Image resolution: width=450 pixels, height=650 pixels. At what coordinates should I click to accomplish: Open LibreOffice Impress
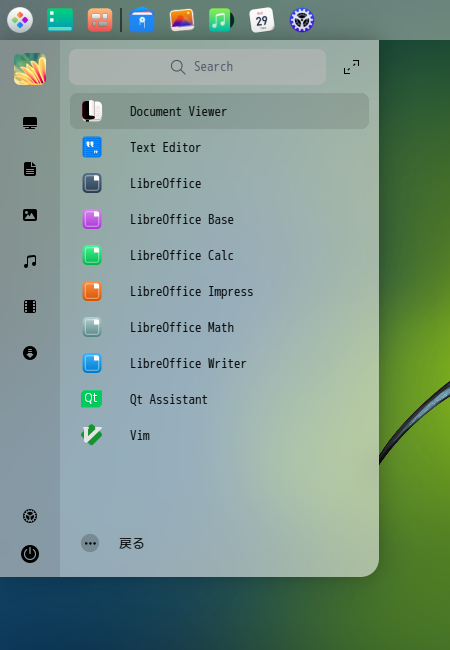(x=219, y=291)
